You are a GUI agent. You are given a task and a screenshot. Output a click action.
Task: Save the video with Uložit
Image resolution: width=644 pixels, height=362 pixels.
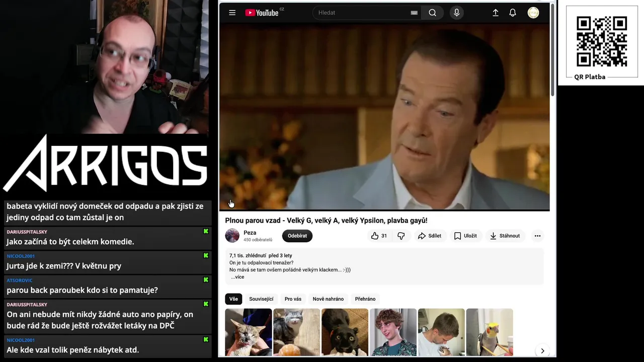[465, 236]
